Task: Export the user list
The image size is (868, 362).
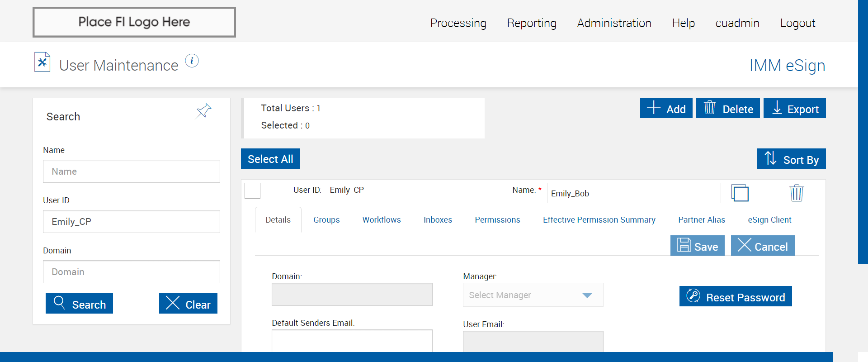Action: click(794, 108)
